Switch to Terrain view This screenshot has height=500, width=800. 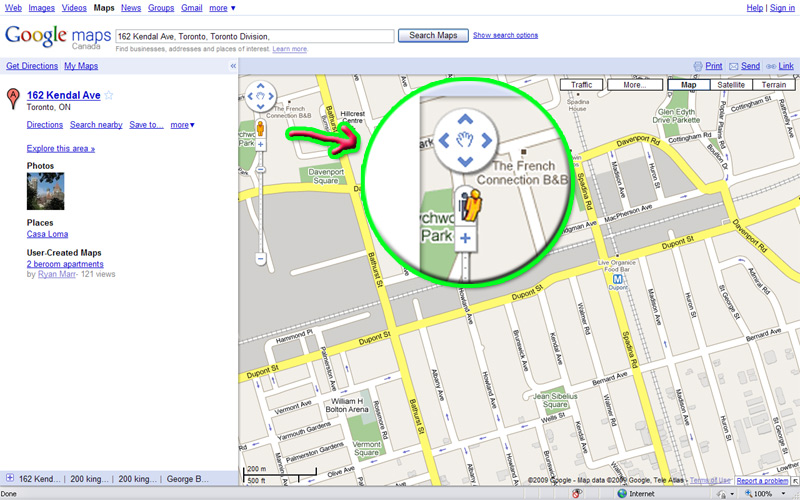pos(773,85)
